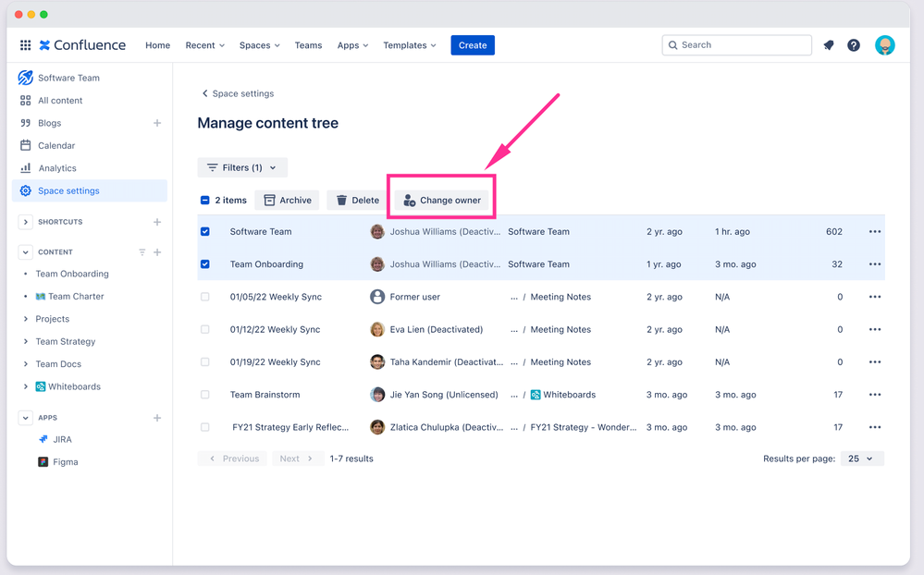Change results per page dropdown

pyautogui.click(x=862, y=459)
